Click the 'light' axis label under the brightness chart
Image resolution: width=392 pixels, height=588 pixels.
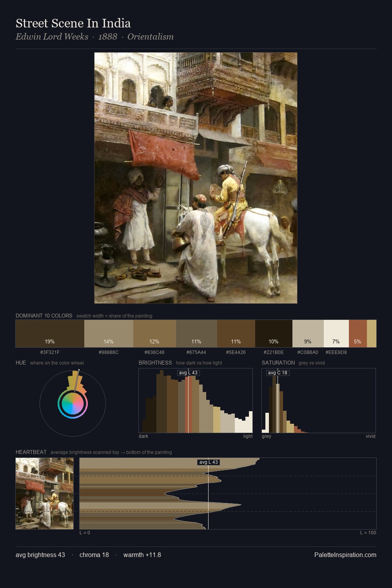pyautogui.click(x=248, y=436)
